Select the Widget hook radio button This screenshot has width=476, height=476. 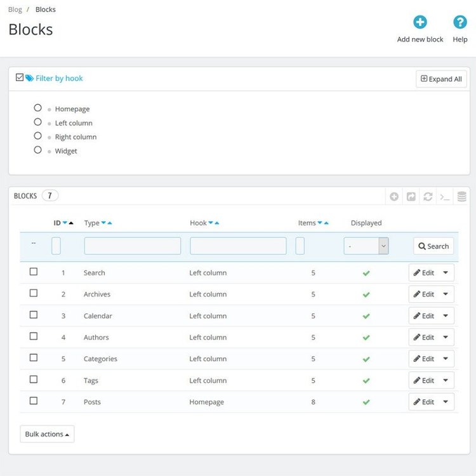[38, 150]
